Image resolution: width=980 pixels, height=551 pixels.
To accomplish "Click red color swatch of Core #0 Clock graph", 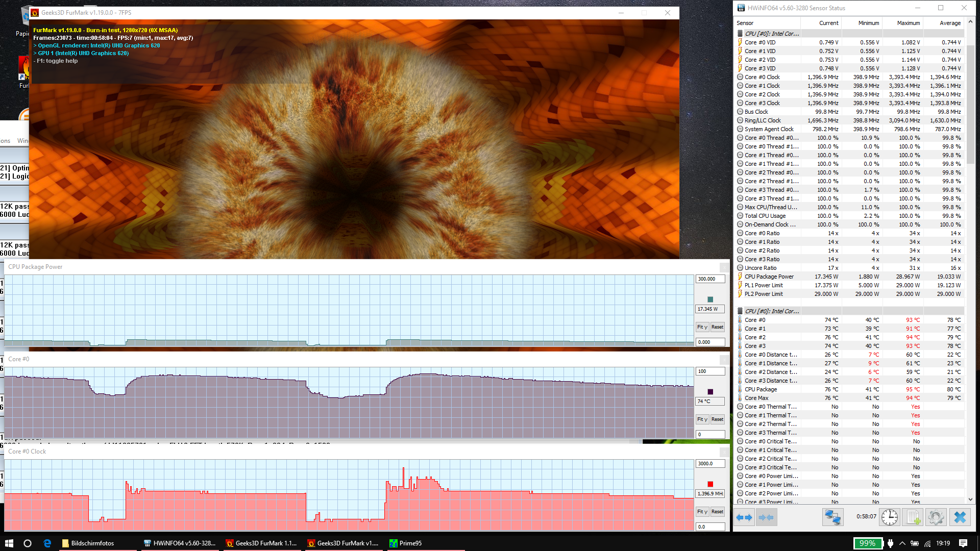I will 710,484.
